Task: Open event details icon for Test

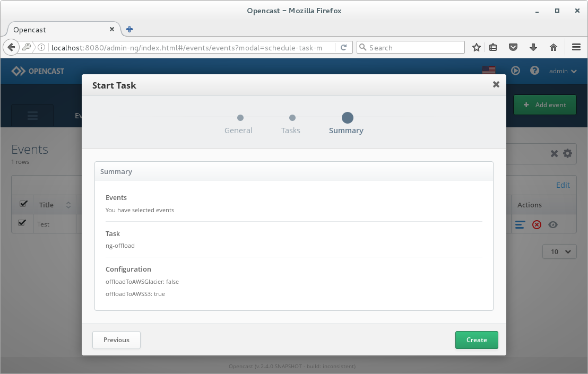Action: pos(520,224)
